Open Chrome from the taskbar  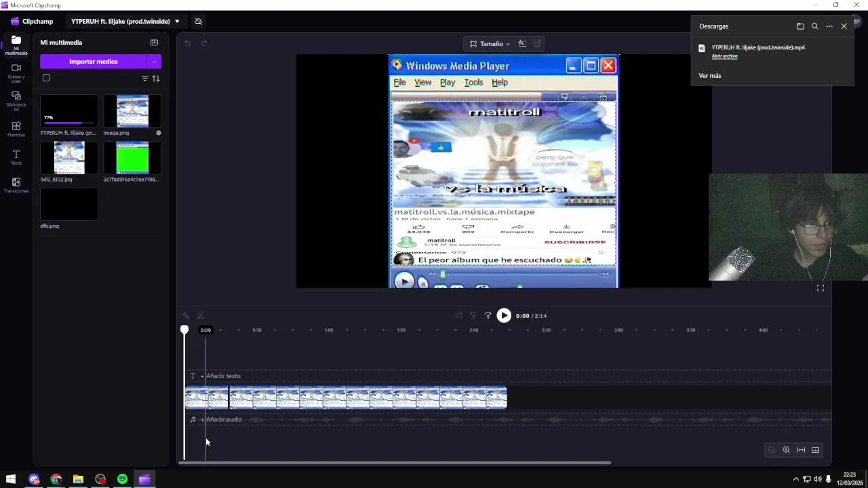(56, 479)
